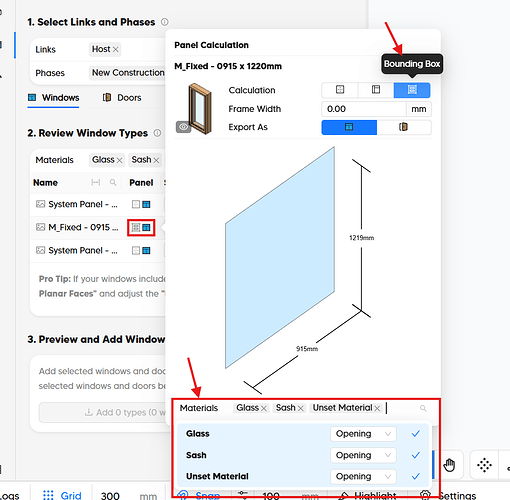Image resolution: width=510 pixels, height=500 pixels.
Task: Click the Panel Calculation title
Action: (x=211, y=45)
